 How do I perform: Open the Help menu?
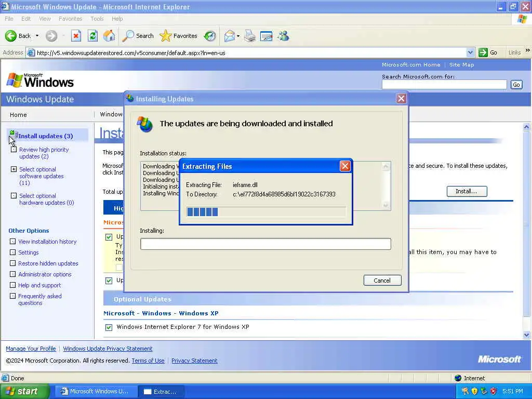(117, 19)
